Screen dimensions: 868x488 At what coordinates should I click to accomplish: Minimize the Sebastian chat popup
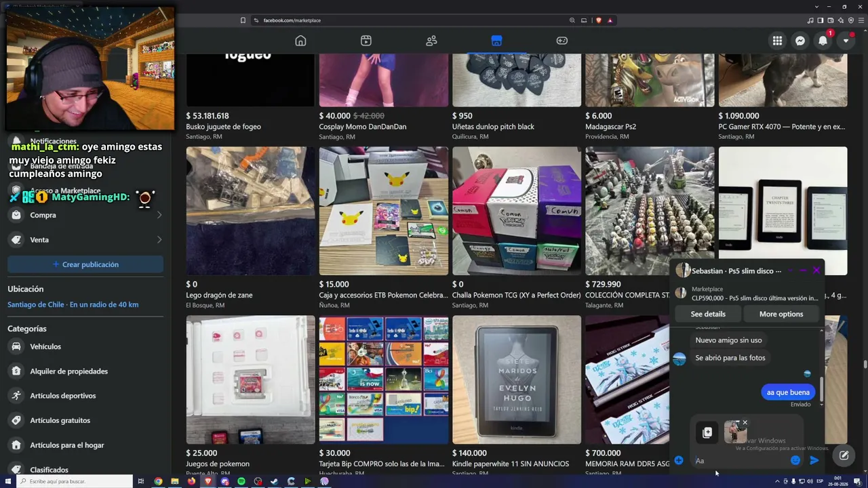tap(803, 270)
